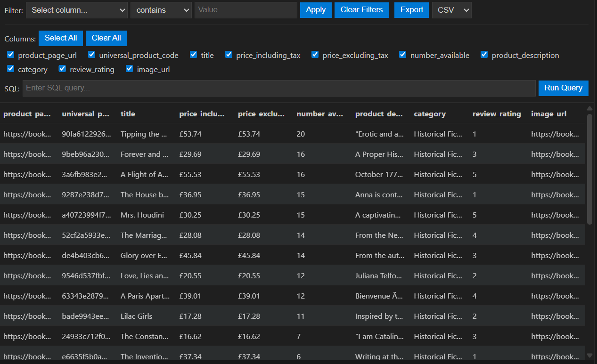
Task: Disable the review_rating column checkbox
Action: click(x=62, y=69)
